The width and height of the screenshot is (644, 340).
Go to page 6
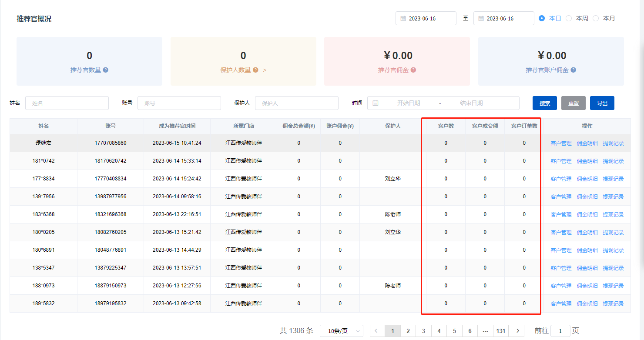(470, 331)
